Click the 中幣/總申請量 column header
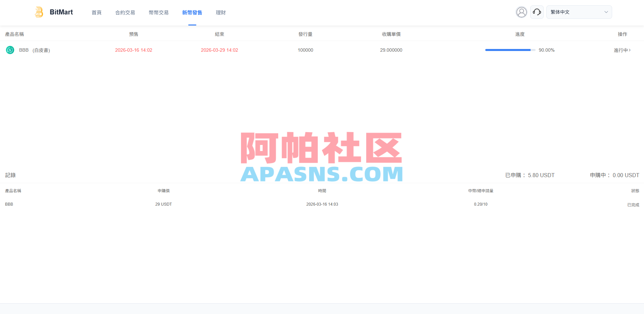The height and width of the screenshot is (314, 644). pos(481,191)
